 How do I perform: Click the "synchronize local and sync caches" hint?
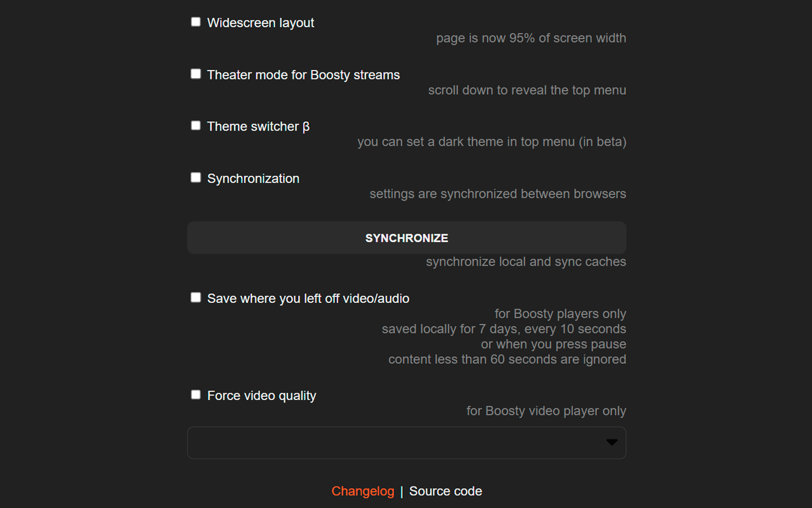coord(526,262)
